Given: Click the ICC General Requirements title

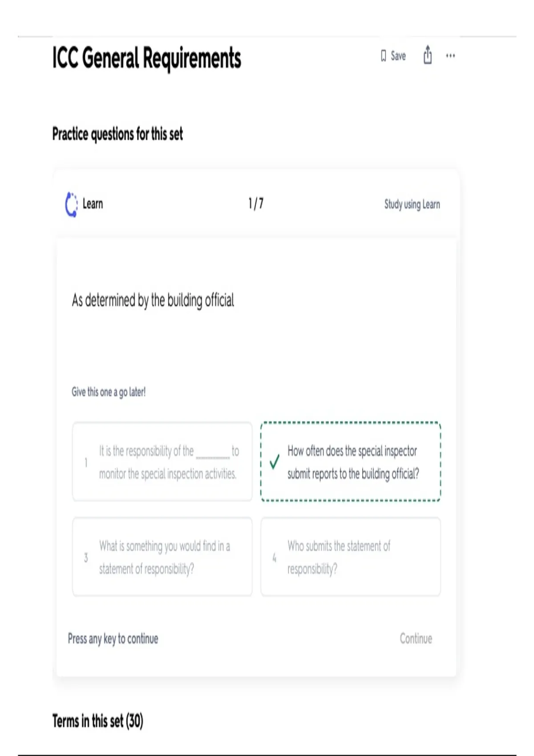Looking at the screenshot, I should [x=147, y=58].
